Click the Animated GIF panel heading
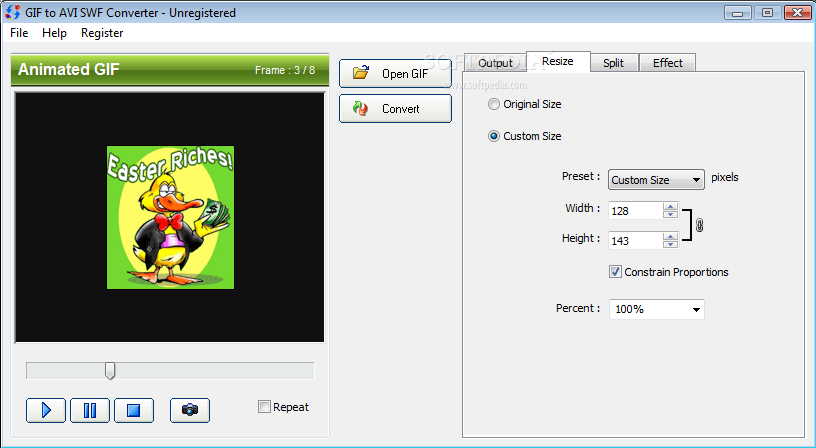The image size is (816, 448). [69, 69]
